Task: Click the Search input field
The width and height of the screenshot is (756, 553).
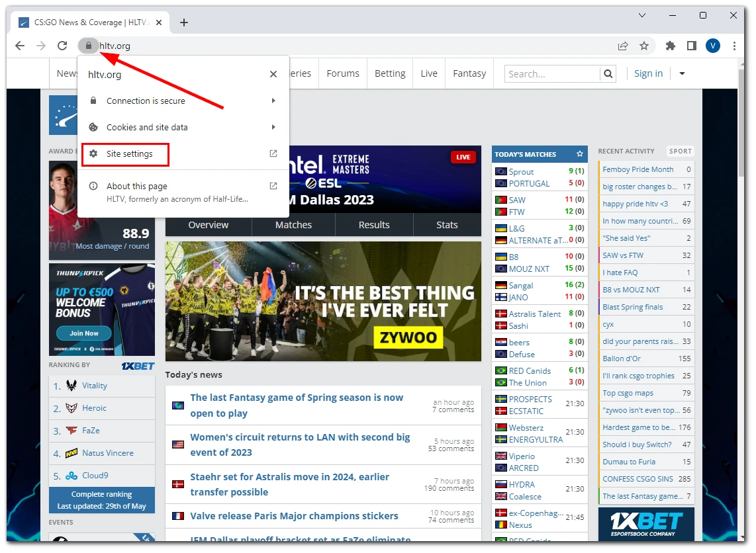Action: point(553,73)
